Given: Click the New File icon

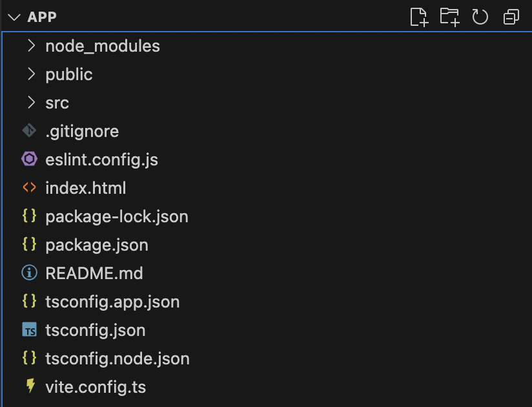Looking at the screenshot, I should [419, 17].
